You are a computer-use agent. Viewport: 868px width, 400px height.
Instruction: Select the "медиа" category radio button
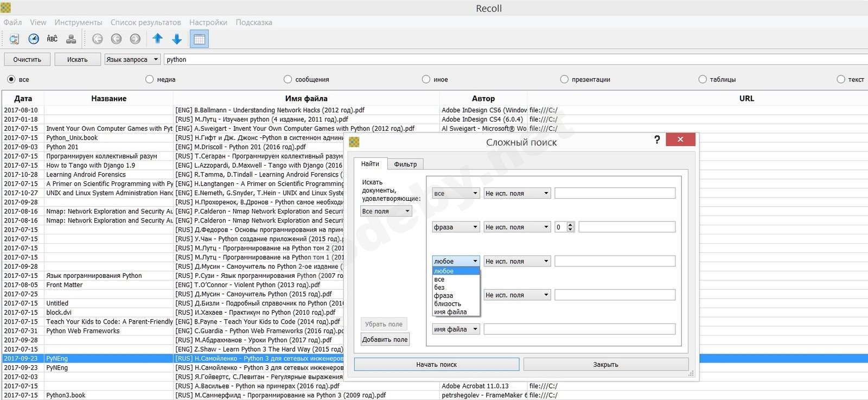(150, 79)
